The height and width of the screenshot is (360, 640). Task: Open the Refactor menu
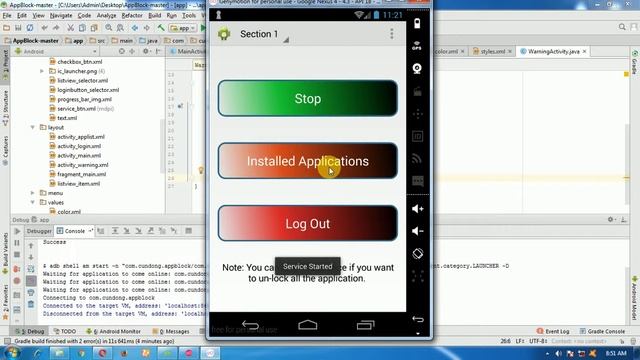132,16
